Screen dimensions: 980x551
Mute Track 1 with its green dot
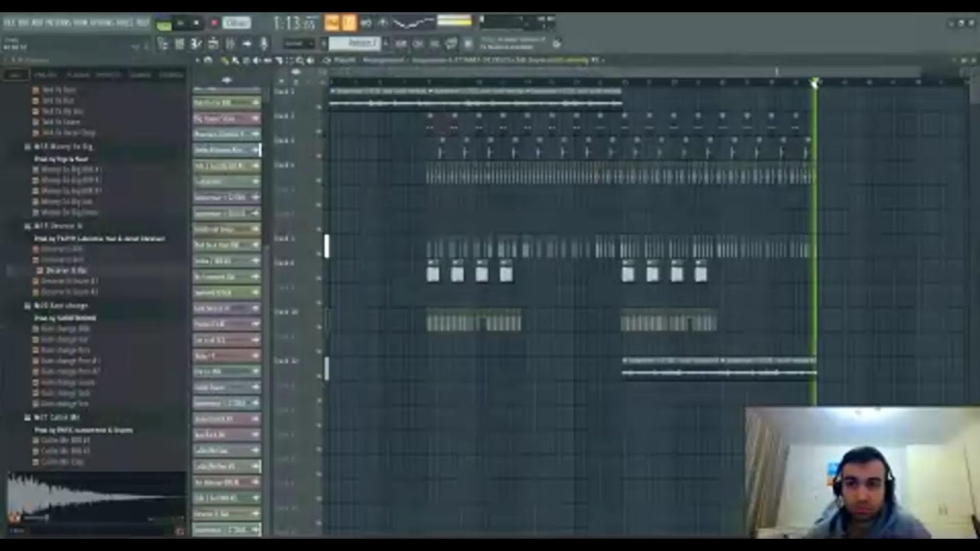point(320,106)
